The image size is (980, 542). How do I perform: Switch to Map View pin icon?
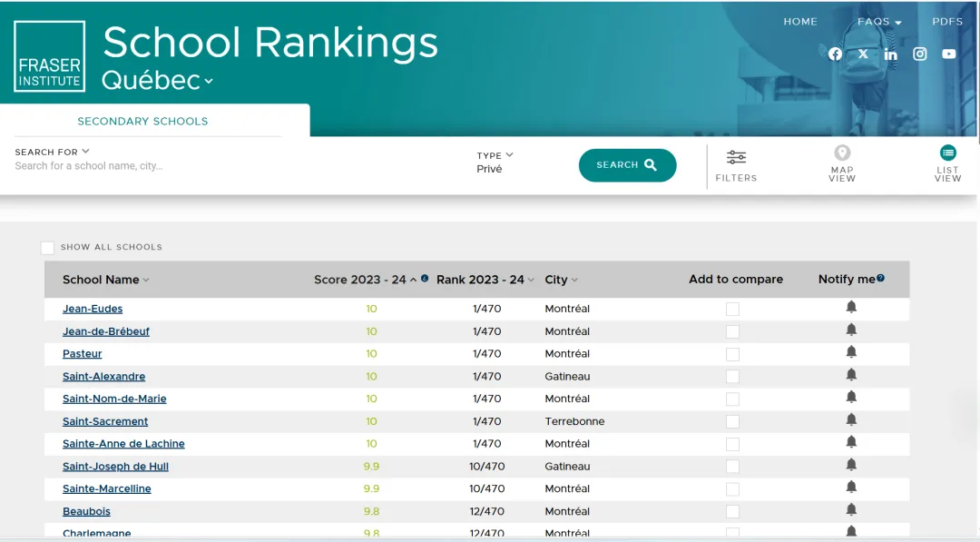[x=842, y=153]
